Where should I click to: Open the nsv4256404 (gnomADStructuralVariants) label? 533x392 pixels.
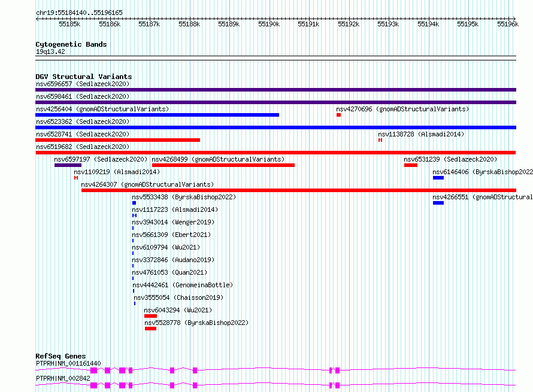point(102,109)
